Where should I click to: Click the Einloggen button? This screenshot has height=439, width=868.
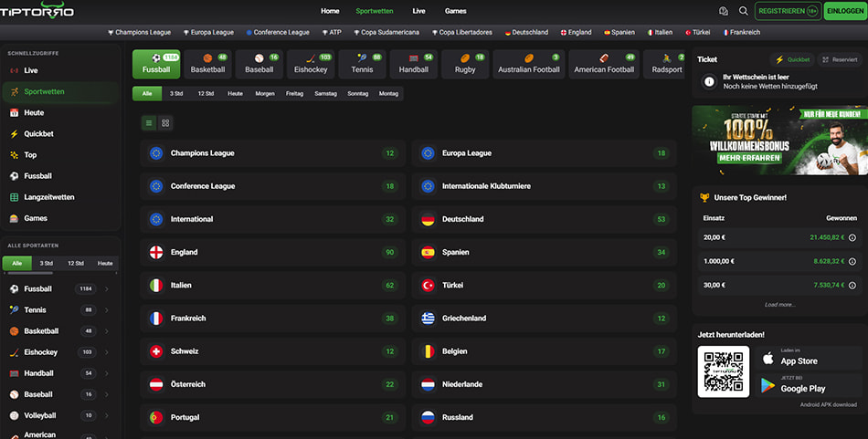845,11
